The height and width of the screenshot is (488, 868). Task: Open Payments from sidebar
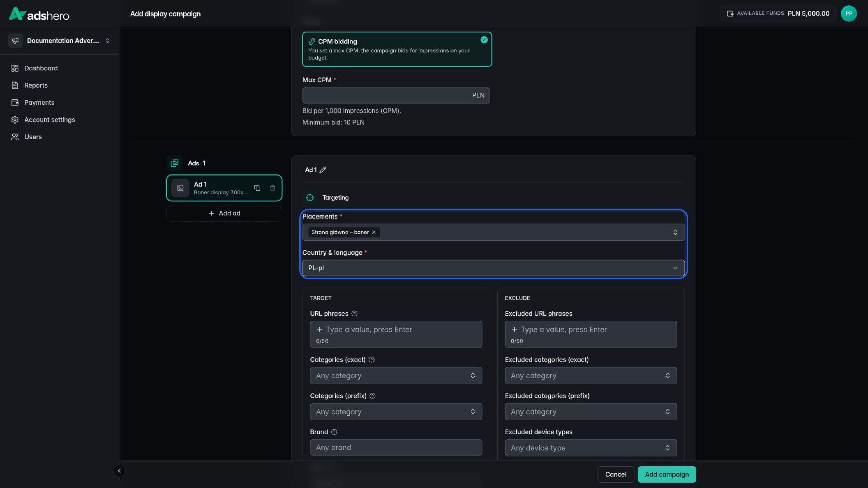click(x=39, y=103)
